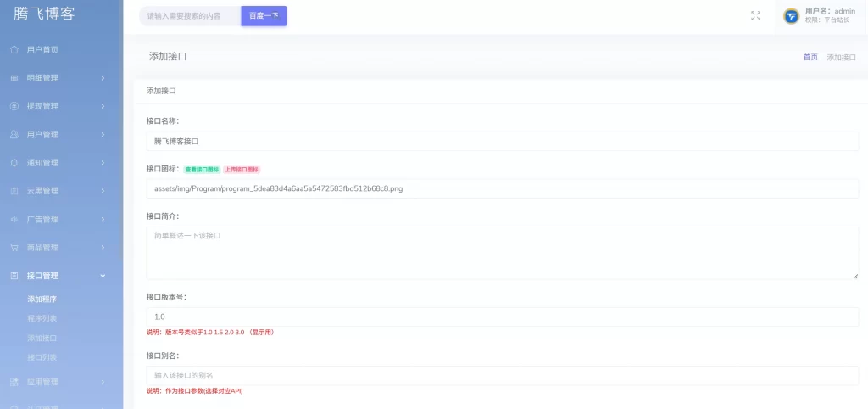The image size is (868, 409).
Task: Select the 接口列表 submenu item
Action: 42,357
